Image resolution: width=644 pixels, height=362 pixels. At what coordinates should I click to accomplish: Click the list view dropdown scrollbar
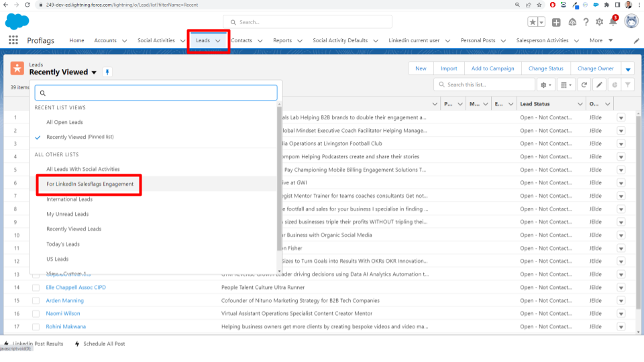(279, 178)
